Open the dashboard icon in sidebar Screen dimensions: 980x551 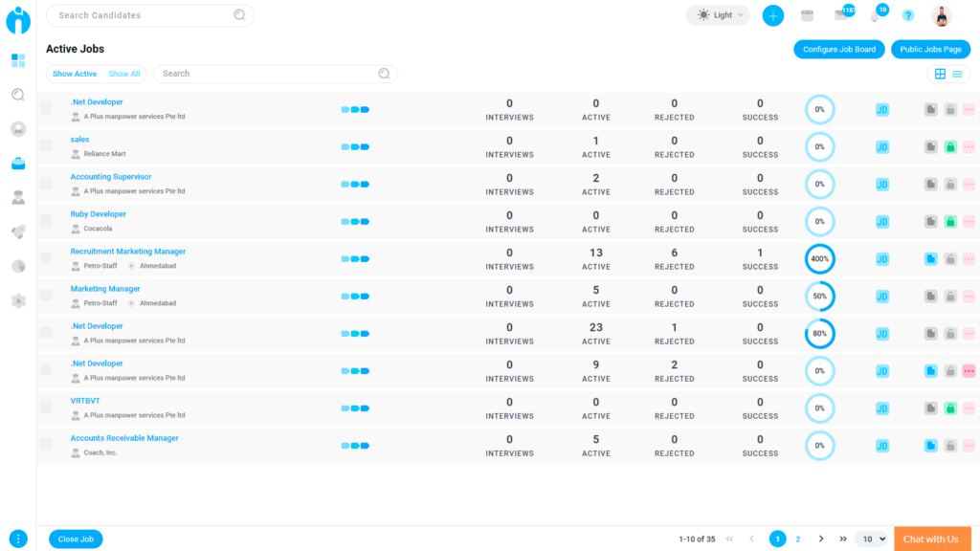[x=18, y=60]
